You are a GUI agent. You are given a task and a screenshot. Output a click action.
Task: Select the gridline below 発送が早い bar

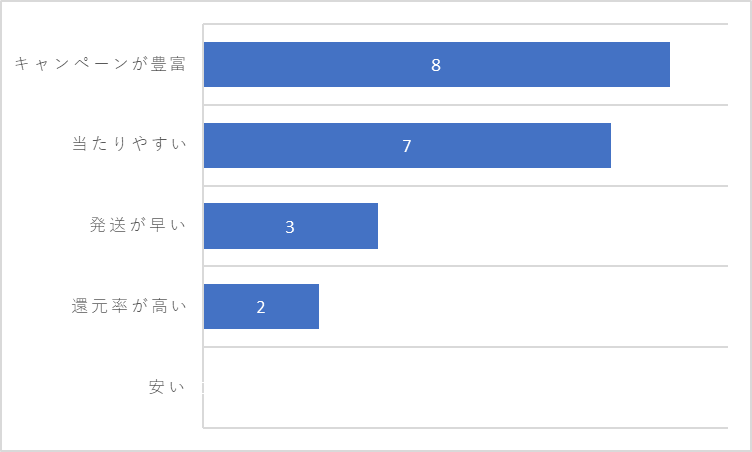click(465, 266)
